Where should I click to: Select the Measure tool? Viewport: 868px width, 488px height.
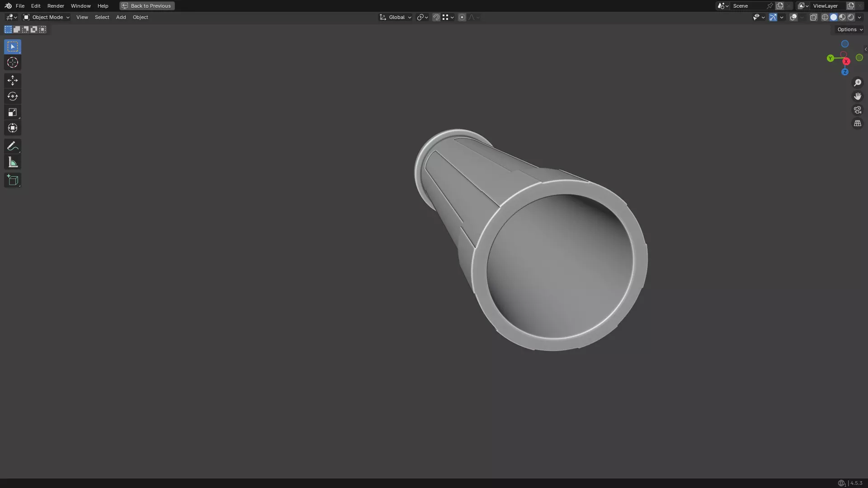(x=13, y=162)
